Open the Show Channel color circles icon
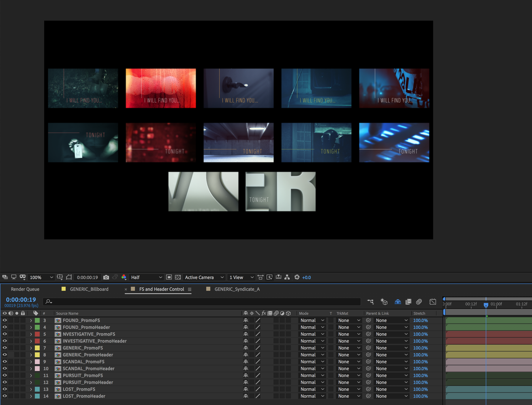This screenshot has width=532, height=405. (x=124, y=277)
